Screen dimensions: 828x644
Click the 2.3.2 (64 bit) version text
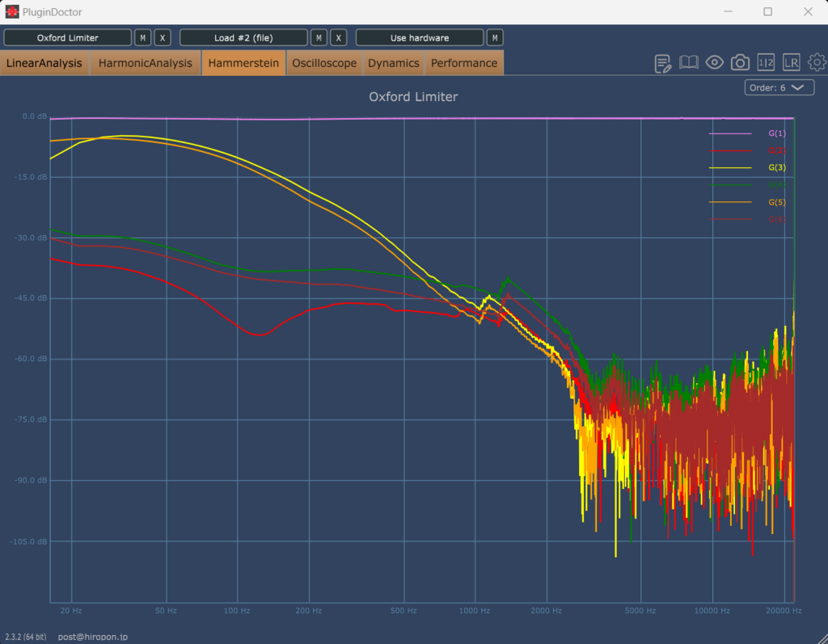click(26, 638)
